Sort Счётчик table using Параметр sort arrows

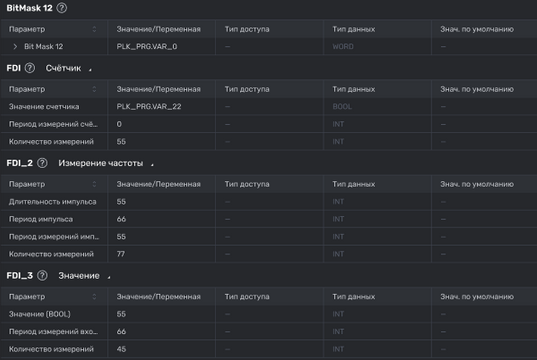pyautogui.click(x=94, y=89)
